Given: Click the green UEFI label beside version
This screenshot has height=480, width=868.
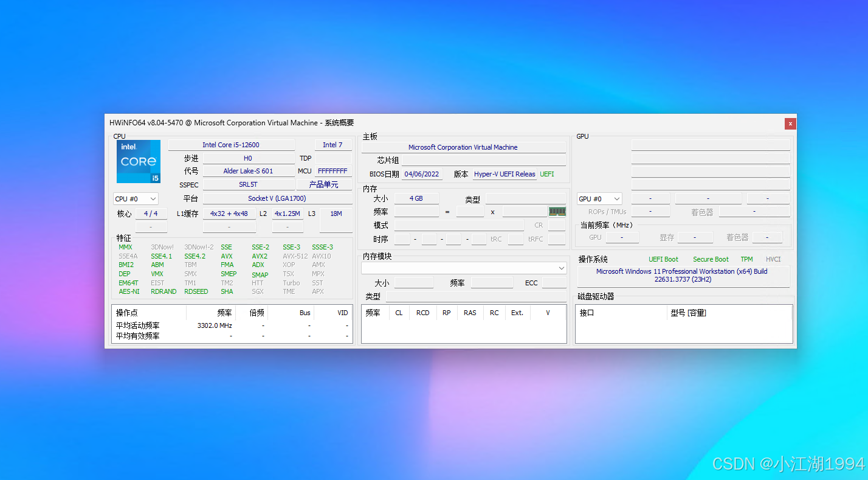Looking at the screenshot, I should coord(547,174).
